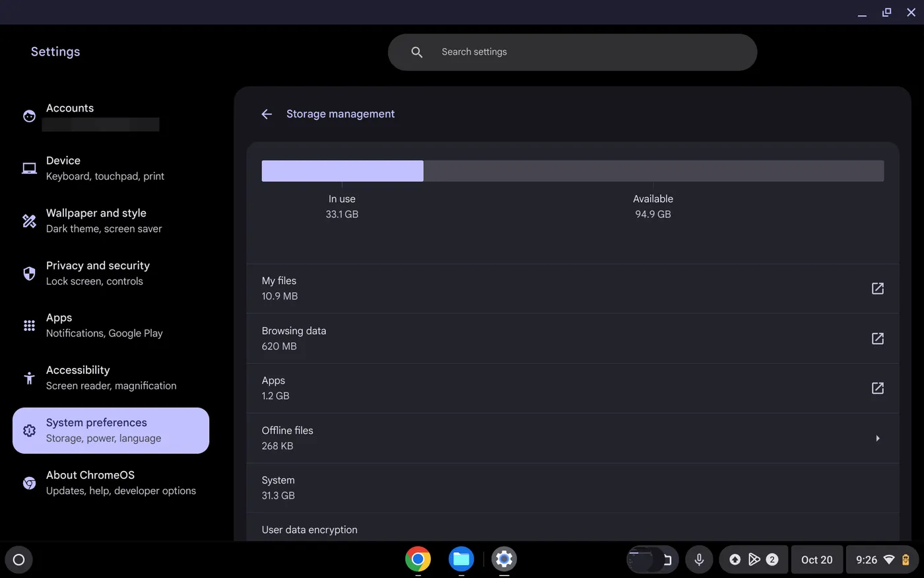Viewport: 924px width, 578px height.
Task: Open My files external link icon
Action: 877,289
